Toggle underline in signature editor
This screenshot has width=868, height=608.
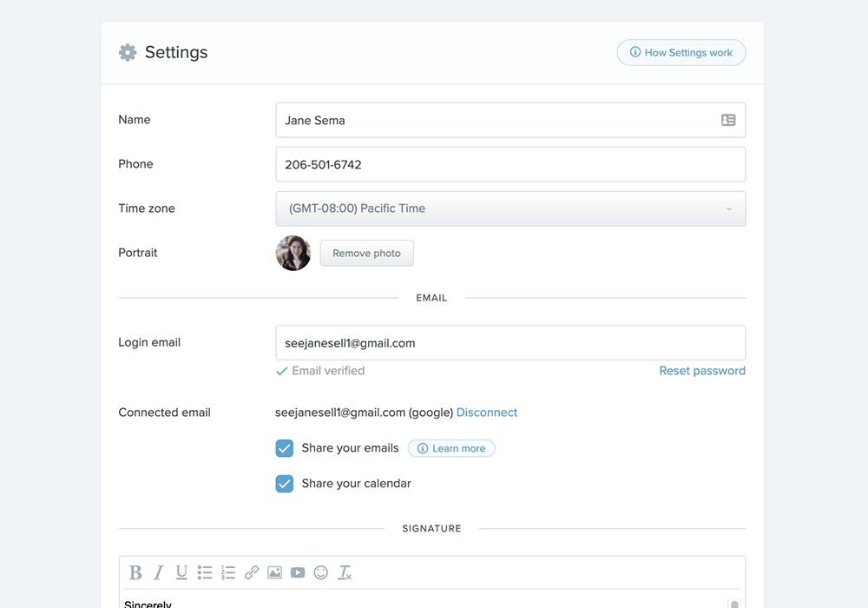tap(181, 572)
